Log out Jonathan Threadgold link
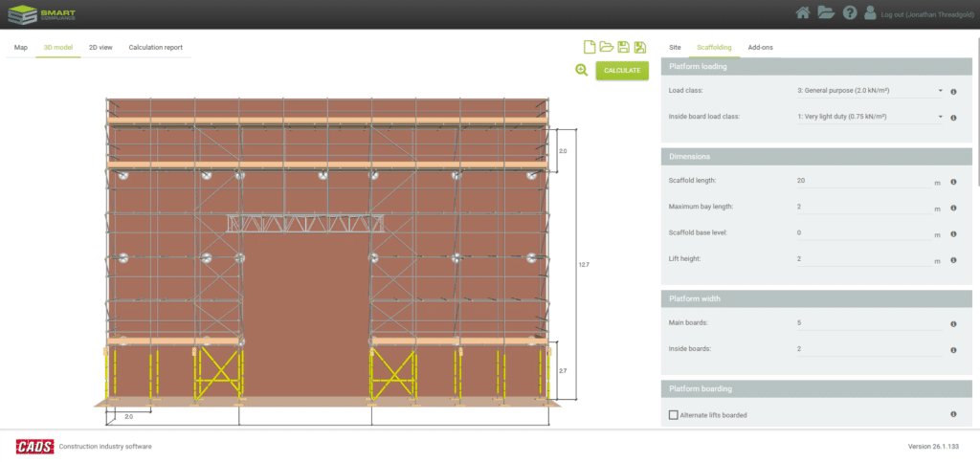Viewport: 980px width, 462px height. click(925, 14)
